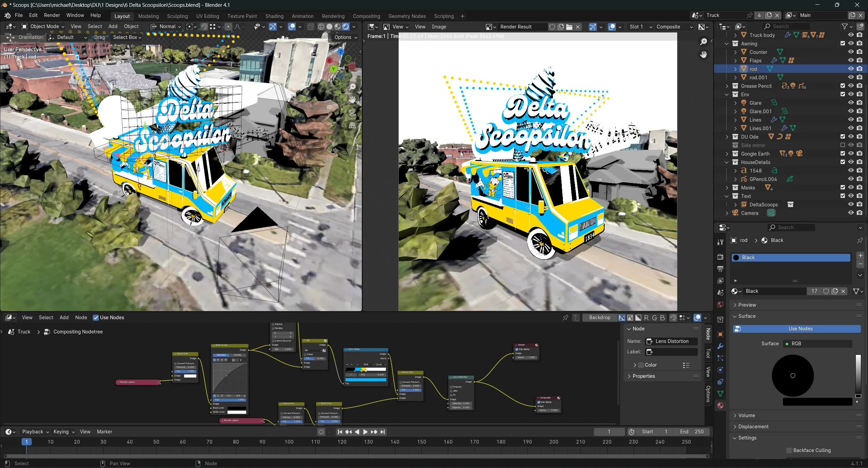Viewport: 868px width, 468px height.
Task: Toggle the snapping magnet icon
Action: click(204, 26)
